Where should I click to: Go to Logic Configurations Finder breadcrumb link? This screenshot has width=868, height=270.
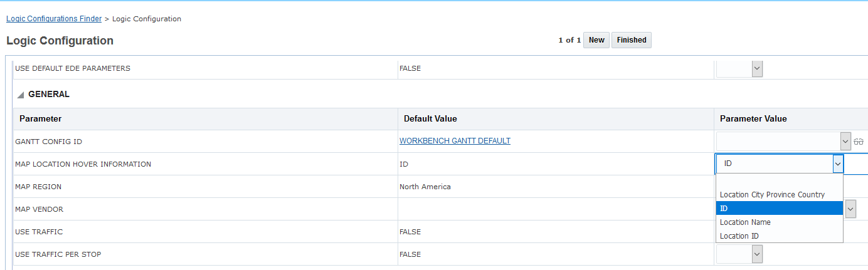tap(54, 19)
